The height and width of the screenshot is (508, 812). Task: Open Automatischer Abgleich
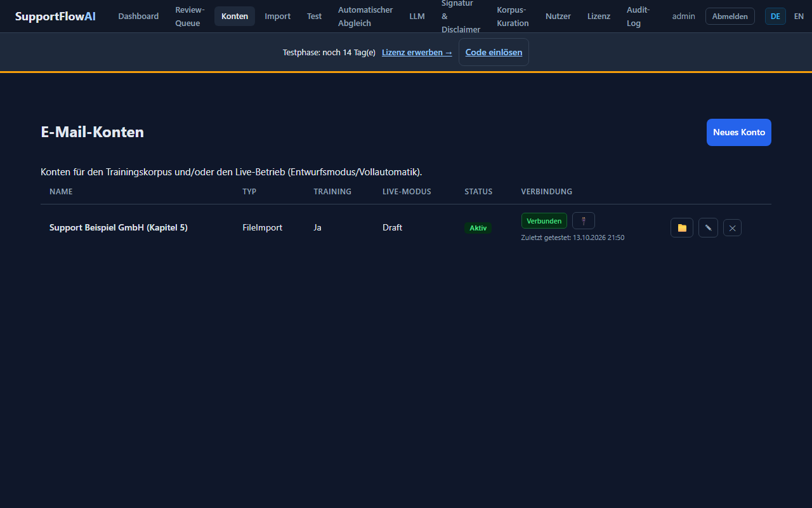365,17
